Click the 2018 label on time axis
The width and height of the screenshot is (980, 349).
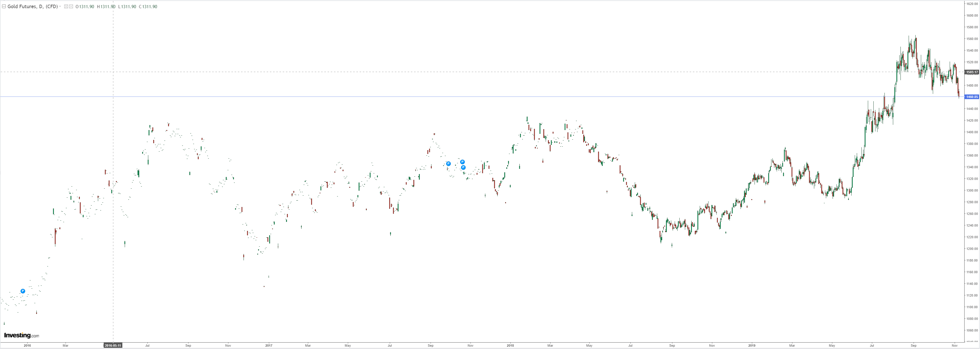[510, 346]
